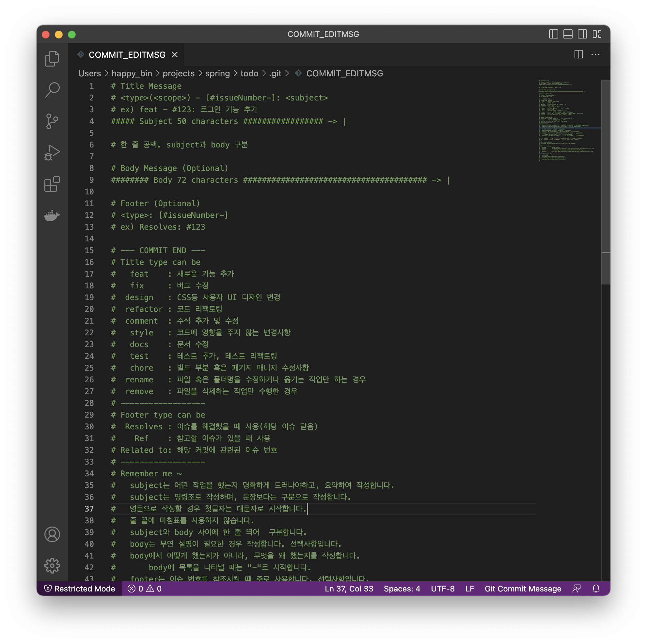This screenshot has height=644, width=647.
Task: Open the Extensions view icon
Action: (52, 184)
